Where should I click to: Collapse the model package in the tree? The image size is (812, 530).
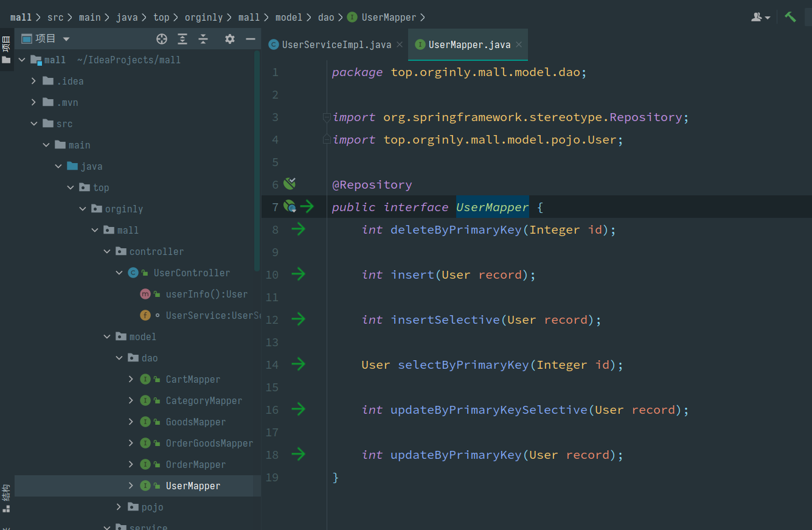pyautogui.click(x=107, y=336)
